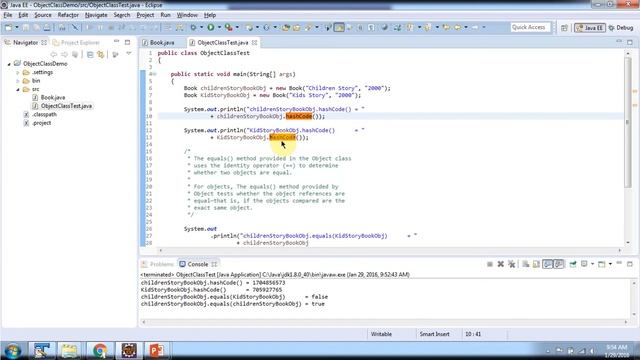This screenshot has width=640, height=360.
Task: Open the External Tools dropdown arrow
Action: pyautogui.click(x=237, y=27)
